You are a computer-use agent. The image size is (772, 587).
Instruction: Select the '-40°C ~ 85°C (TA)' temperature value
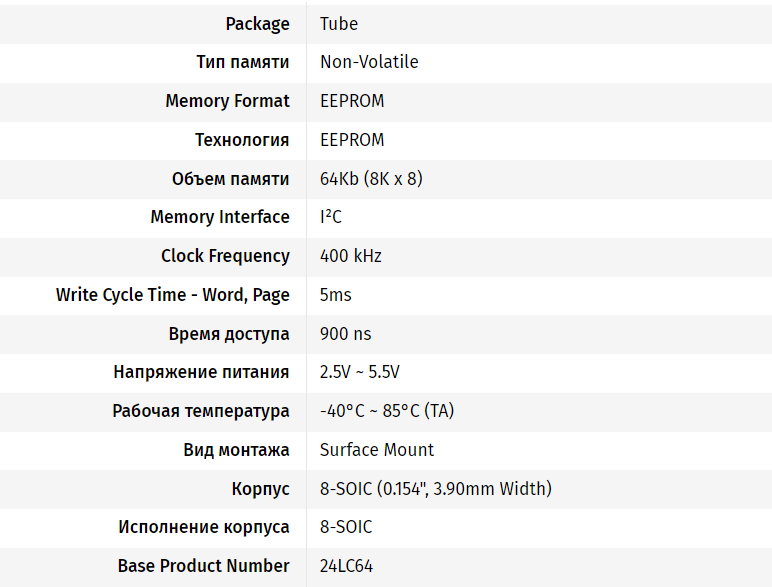click(387, 411)
